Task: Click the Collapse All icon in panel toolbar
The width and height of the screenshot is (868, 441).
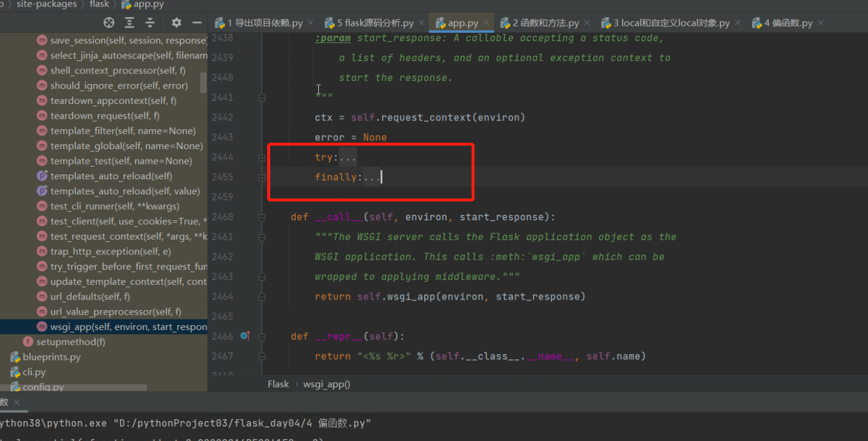Action: 150,23
